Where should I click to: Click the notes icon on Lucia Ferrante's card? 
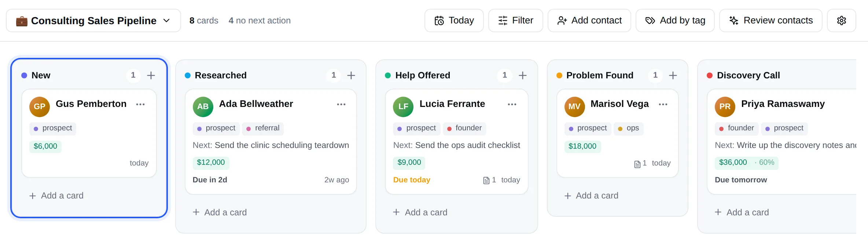[x=486, y=181]
